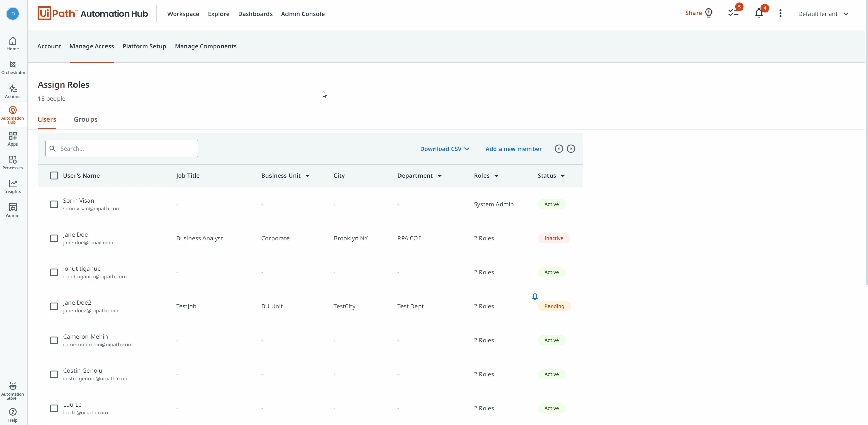Open Admin in the sidebar
The image size is (868, 425).
pyautogui.click(x=13, y=210)
